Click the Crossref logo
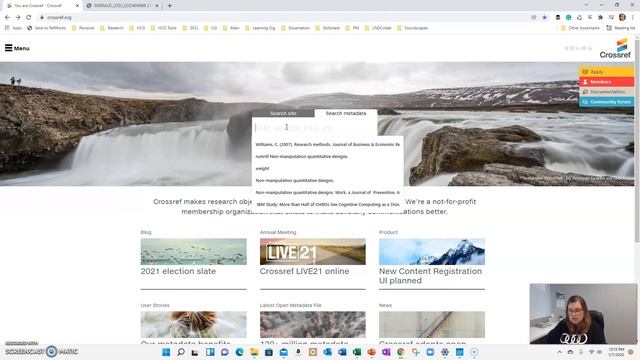Viewport: 640px width, 360px height. [615, 48]
